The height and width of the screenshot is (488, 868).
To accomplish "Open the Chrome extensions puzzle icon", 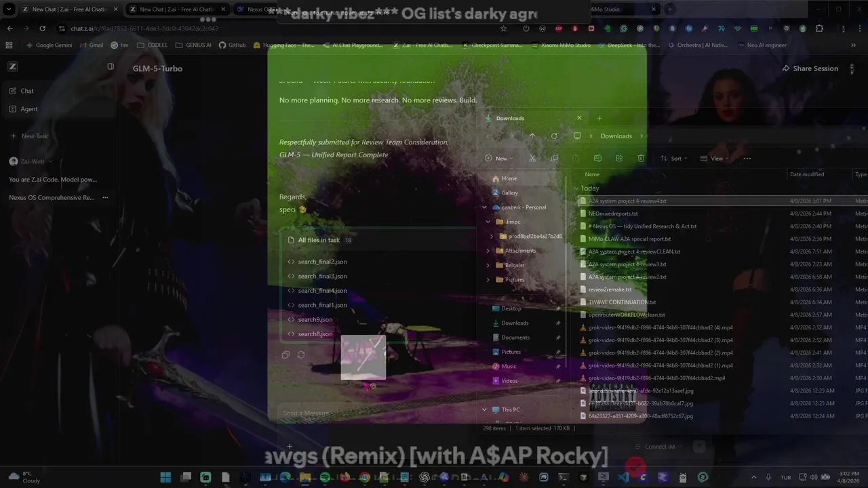I will point(819,28).
